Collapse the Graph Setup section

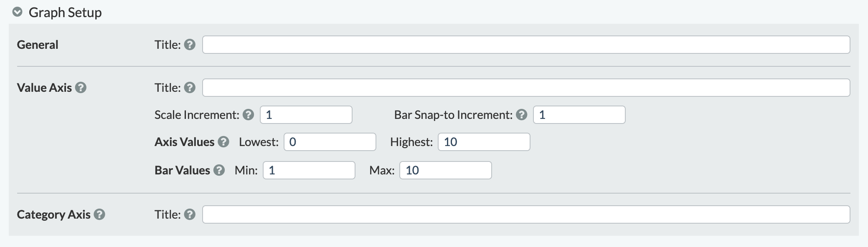coord(17,12)
